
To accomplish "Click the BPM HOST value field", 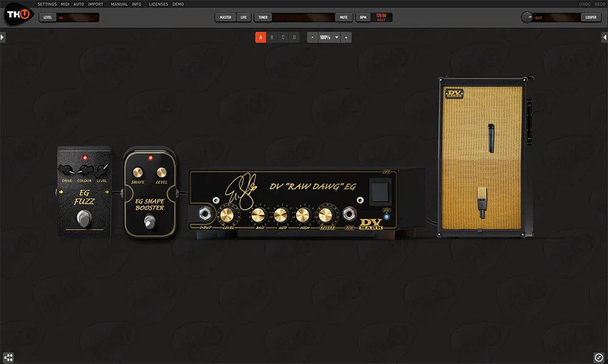I will point(382,17).
